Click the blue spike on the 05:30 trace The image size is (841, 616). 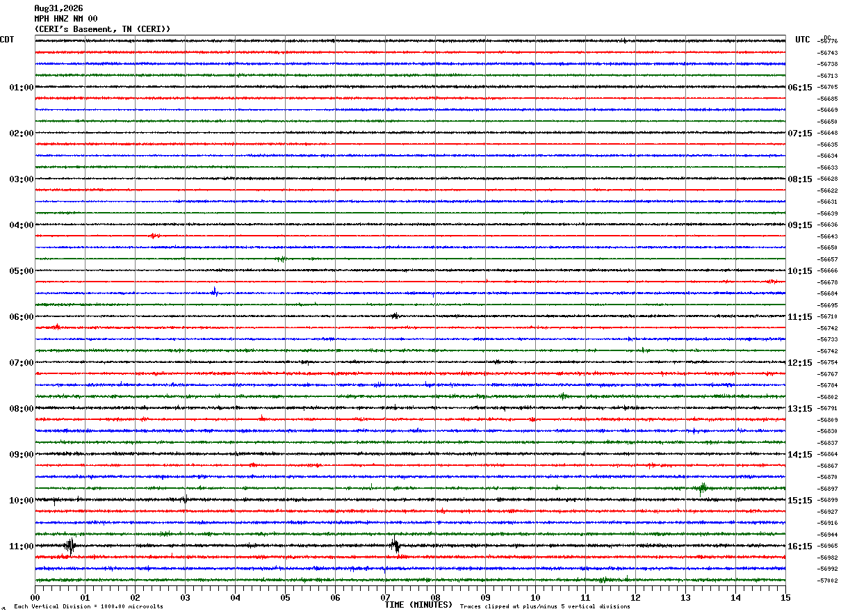coord(215,292)
